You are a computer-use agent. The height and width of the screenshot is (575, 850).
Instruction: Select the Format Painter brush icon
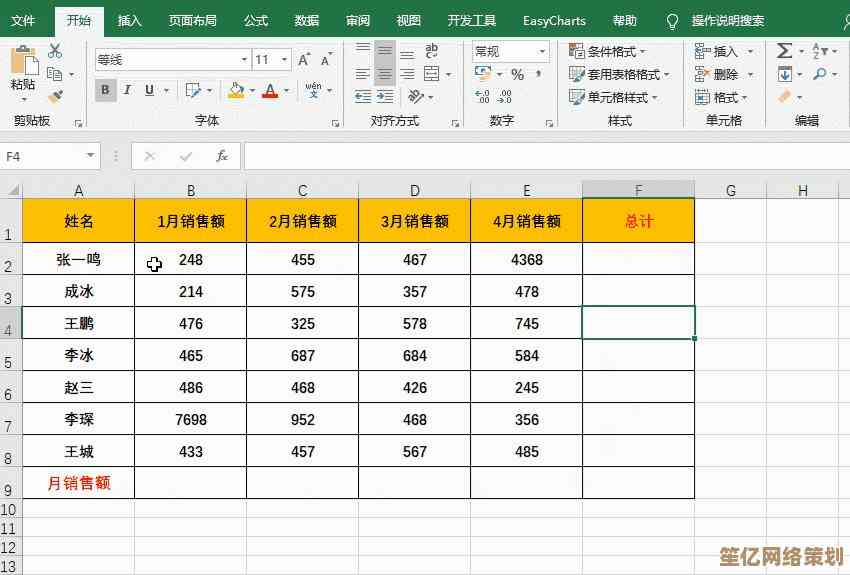click(54, 97)
